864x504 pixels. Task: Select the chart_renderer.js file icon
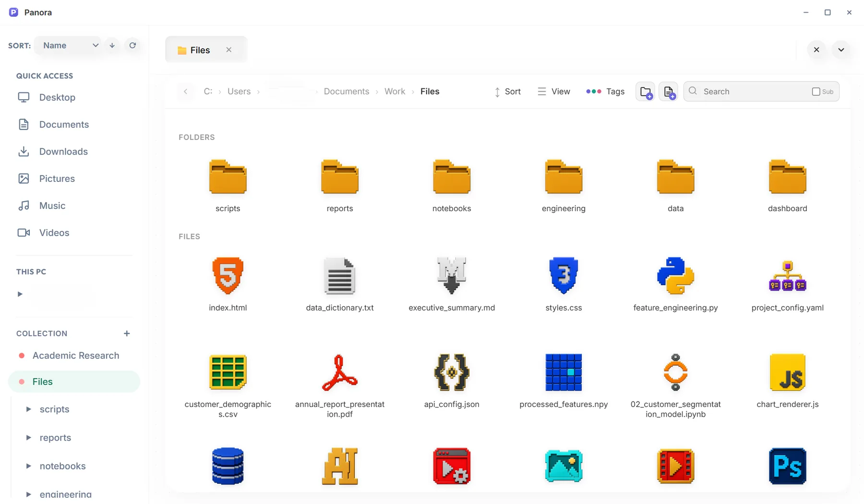(x=787, y=372)
